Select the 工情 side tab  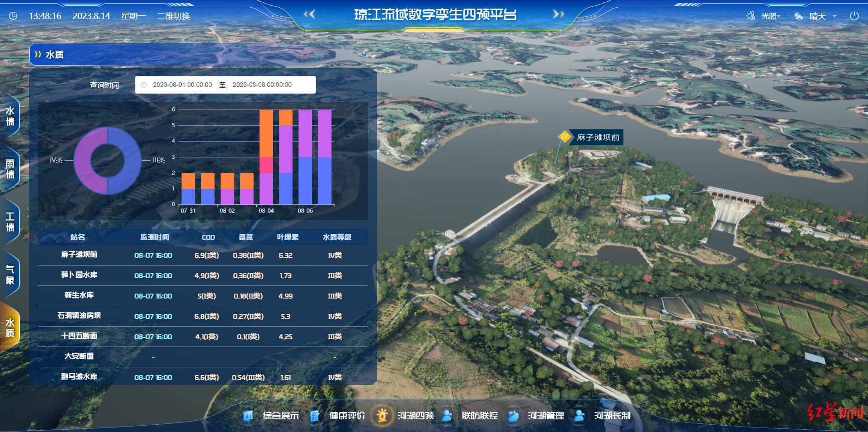10,222
